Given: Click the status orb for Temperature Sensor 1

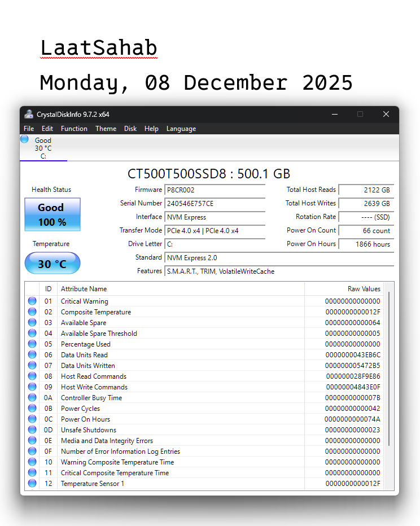Looking at the screenshot, I should point(32,484).
